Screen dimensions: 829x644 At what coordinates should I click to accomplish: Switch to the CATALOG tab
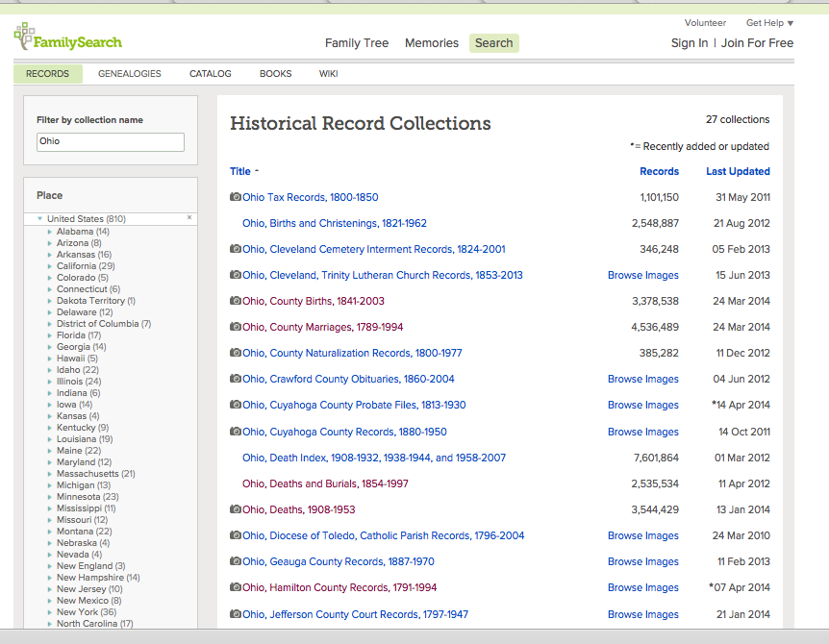[211, 73]
